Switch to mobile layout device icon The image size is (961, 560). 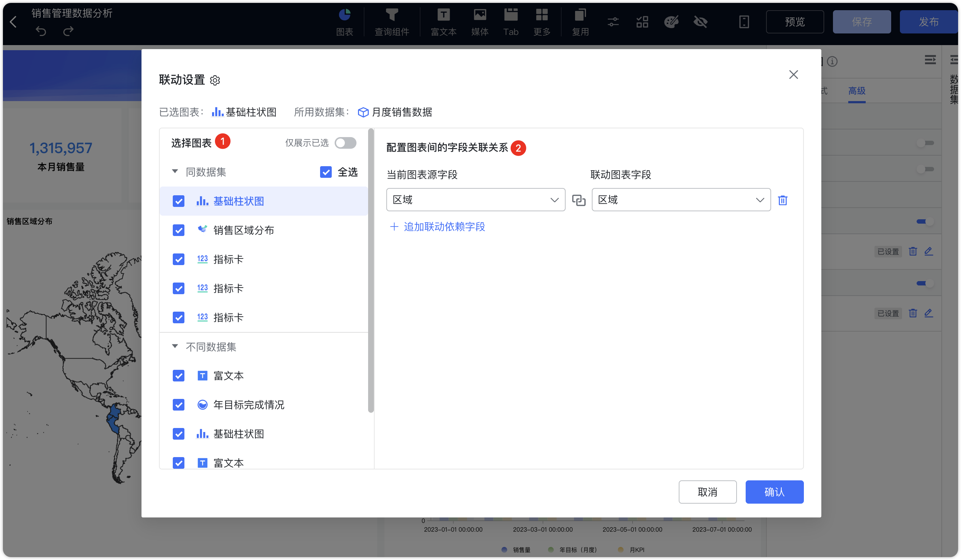coord(744,22)
